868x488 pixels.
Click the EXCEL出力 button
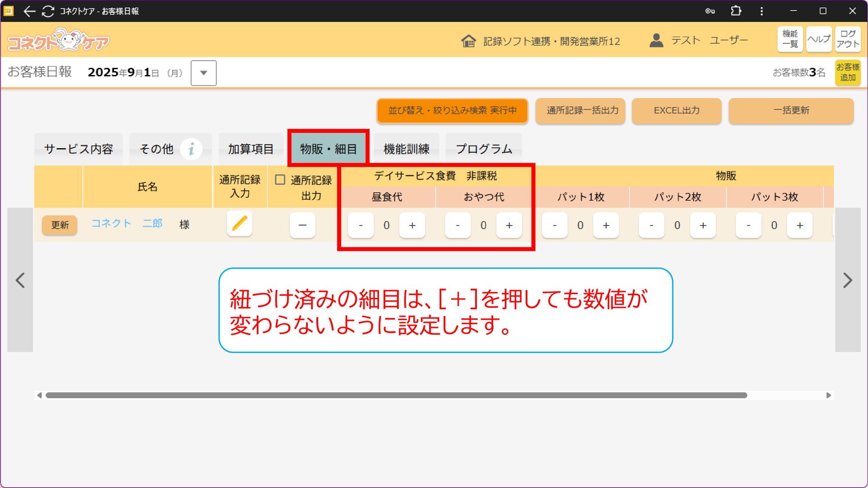(676, 111)
